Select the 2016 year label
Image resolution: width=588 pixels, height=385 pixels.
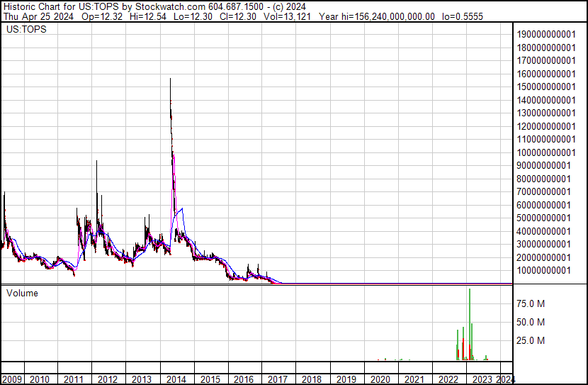(244, 379)
